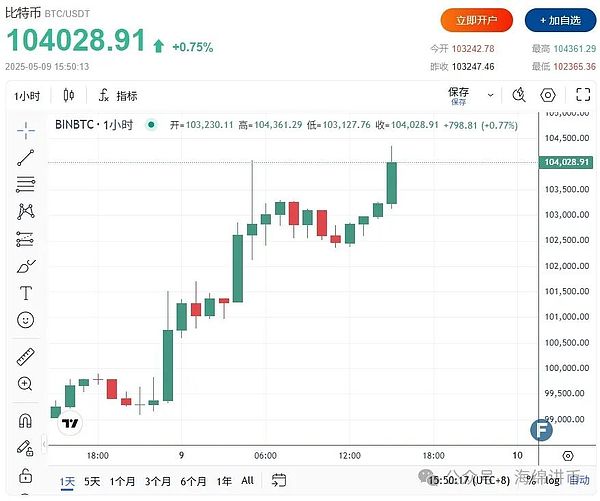Open the candlestick chart style selector

click(x=68, y=96)
